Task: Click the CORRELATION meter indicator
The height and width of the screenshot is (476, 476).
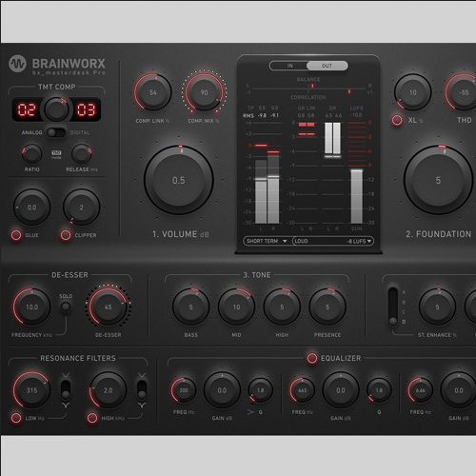Action: click(x=349, y=92)
